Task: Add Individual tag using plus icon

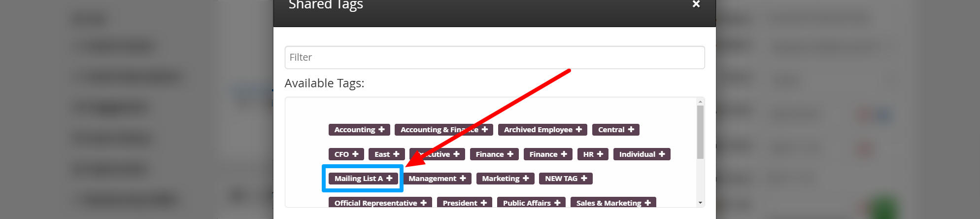Action: coord(662,154)
